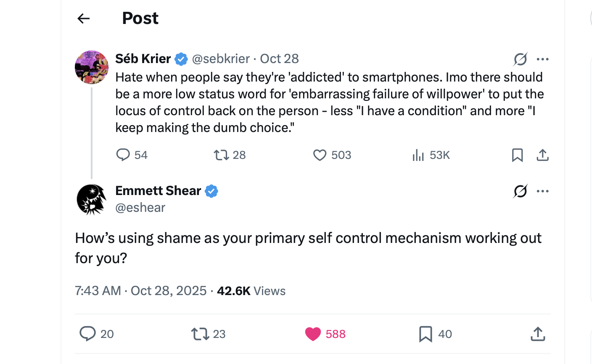Viewport: 592px width, 364px height.
Task: View analytics for Séb Krier's post
Action: (x=418, y=155)
